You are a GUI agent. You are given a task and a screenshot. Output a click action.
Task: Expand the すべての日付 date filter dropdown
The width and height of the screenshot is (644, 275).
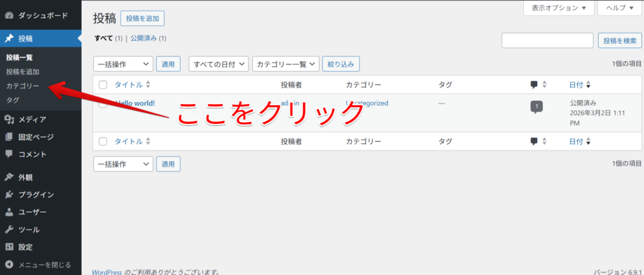tap(218, 64)
